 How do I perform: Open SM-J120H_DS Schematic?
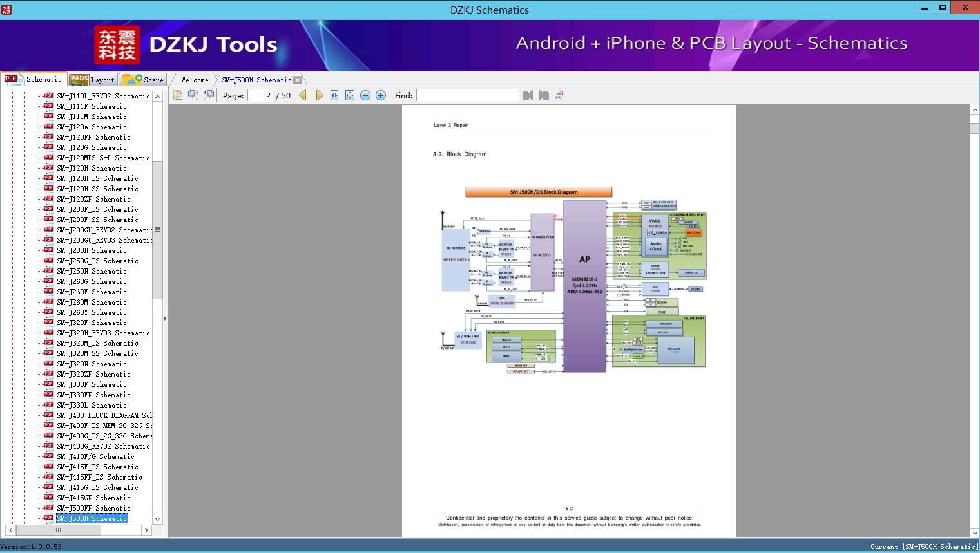[x=97, y=178]
